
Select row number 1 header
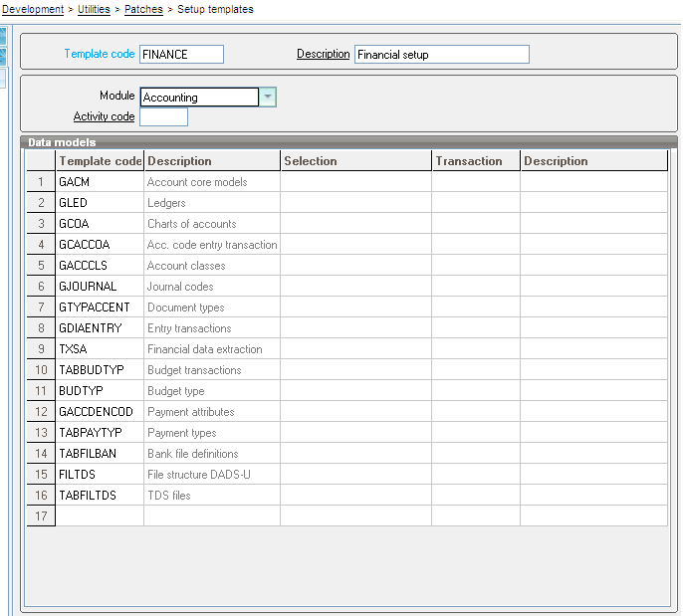(41, 181)
